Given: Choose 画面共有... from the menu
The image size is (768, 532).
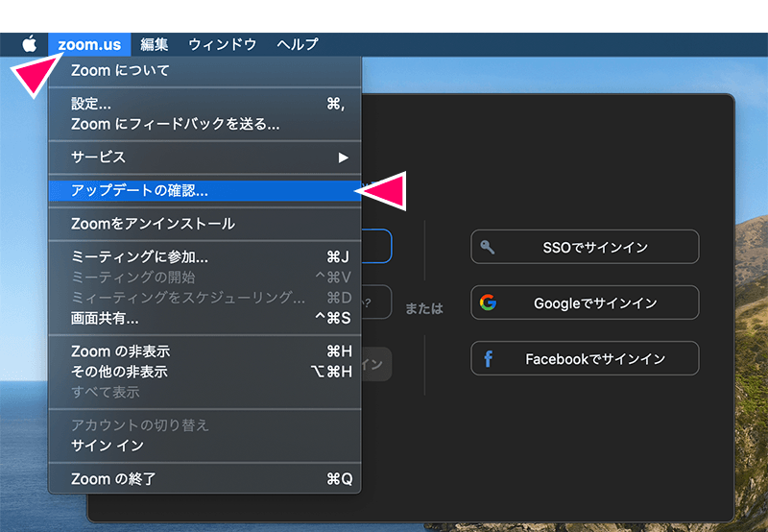Looking at the screenshot, I should (x=204, y=319).
